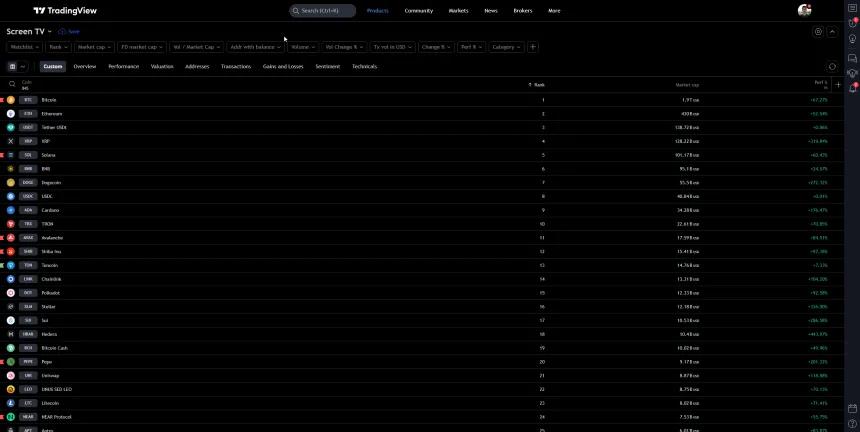Viewport: 860px width, 432px height.
Task: Open the help center question mark icon
Action: click(x=852, y=424)
